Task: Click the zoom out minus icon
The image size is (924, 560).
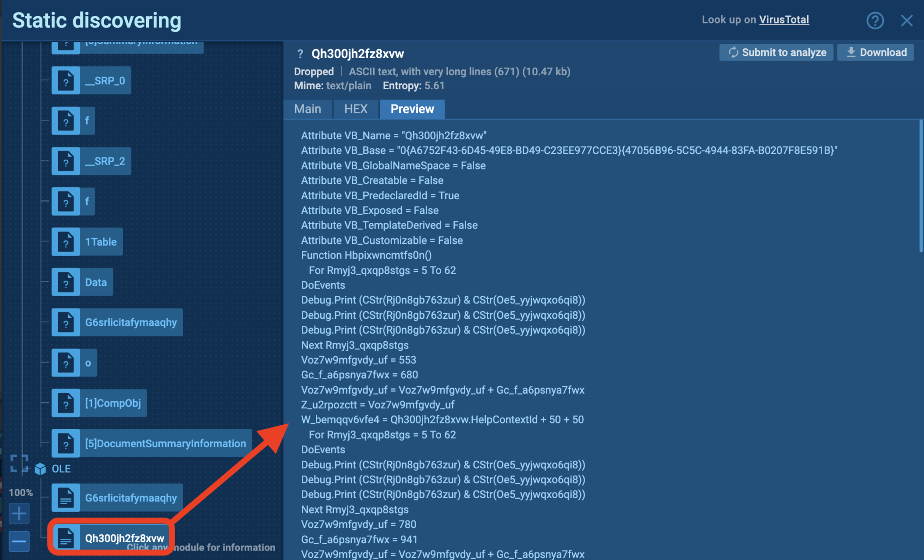Action: tap(19, 541)
